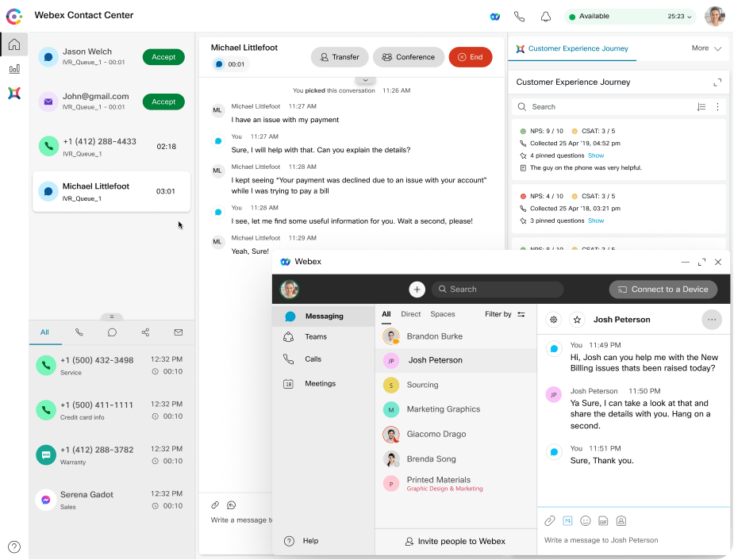
Task: Open the +1 (500) 432-3498 Service history
Action: point(111,366)
